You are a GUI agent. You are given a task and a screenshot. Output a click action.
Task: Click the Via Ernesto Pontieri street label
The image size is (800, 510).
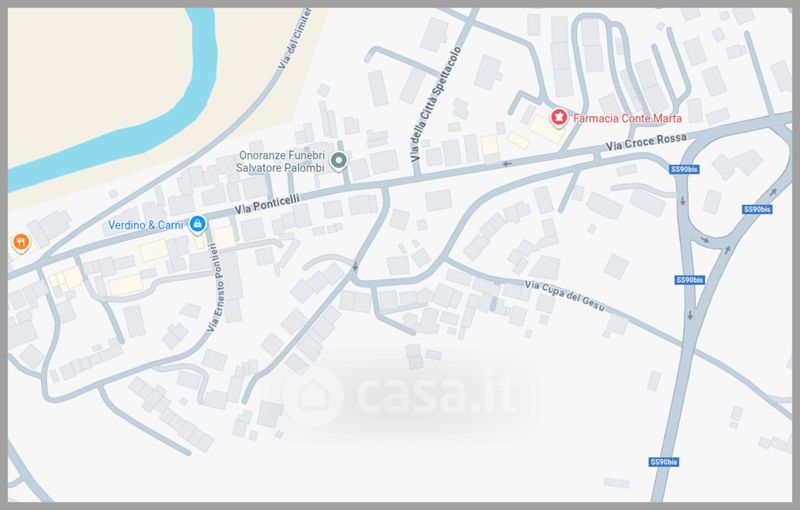point(216,288)
